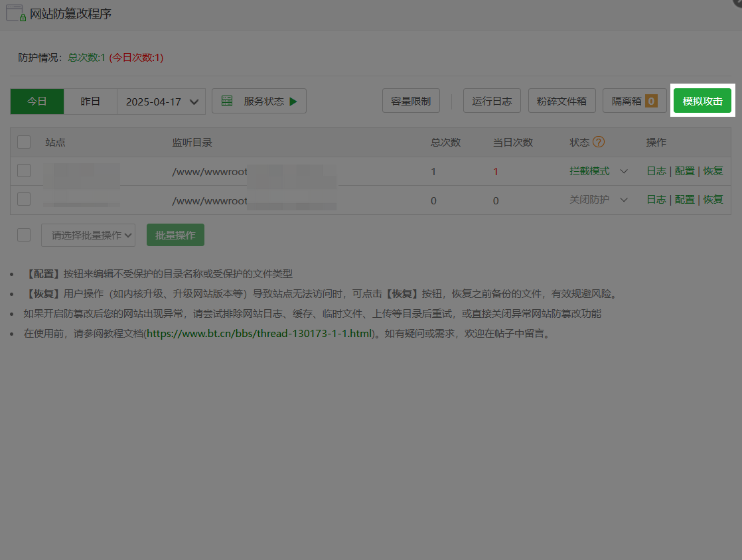Open the 粉碎文件箱 button
This screenshot has height=560, width=742.
[561, 102]
